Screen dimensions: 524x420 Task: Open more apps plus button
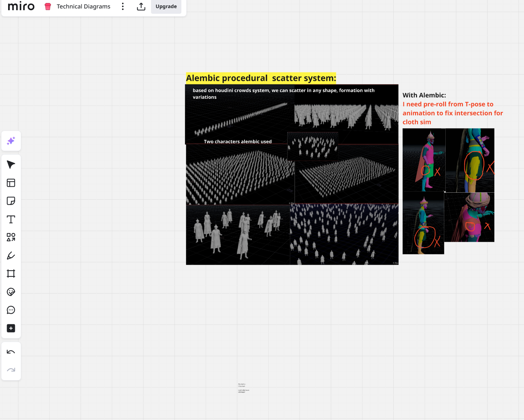coord(11,328)
